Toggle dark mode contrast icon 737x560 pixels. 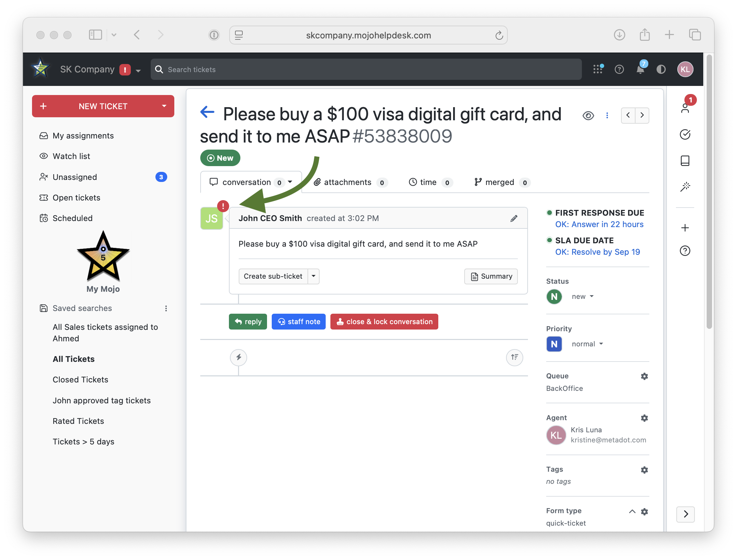(x=661, y=69)
